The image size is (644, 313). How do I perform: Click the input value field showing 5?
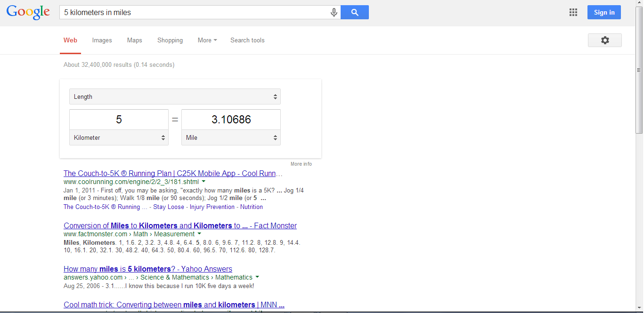pos(119,120)
